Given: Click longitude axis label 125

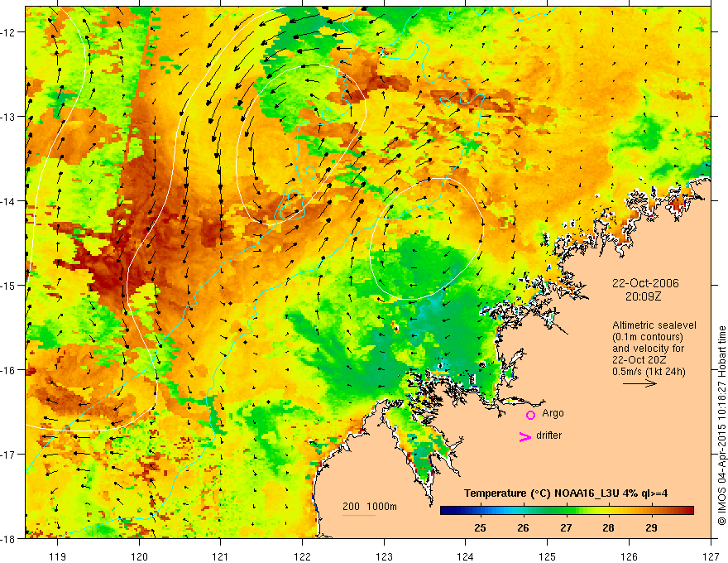Looking at the screenshot, I should (548, 556).
